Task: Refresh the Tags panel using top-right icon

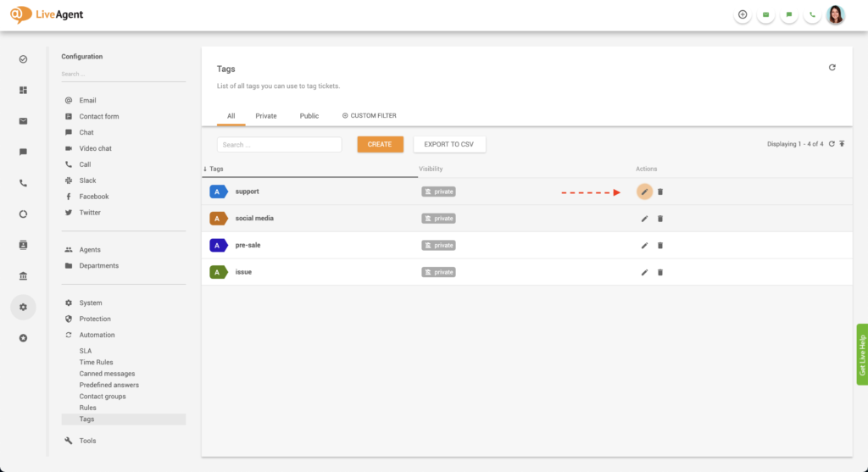Action: pyautogui.click(x=832, y=68)
